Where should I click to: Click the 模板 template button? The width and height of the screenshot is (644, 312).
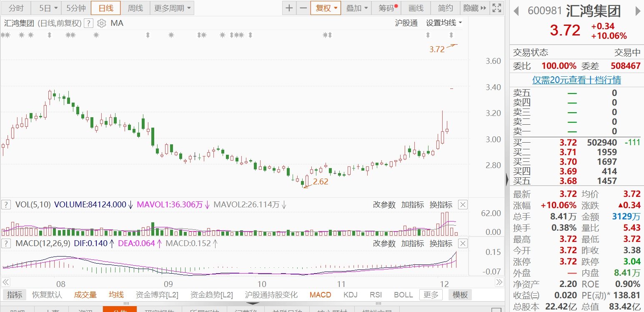click(x=460, y=295)
